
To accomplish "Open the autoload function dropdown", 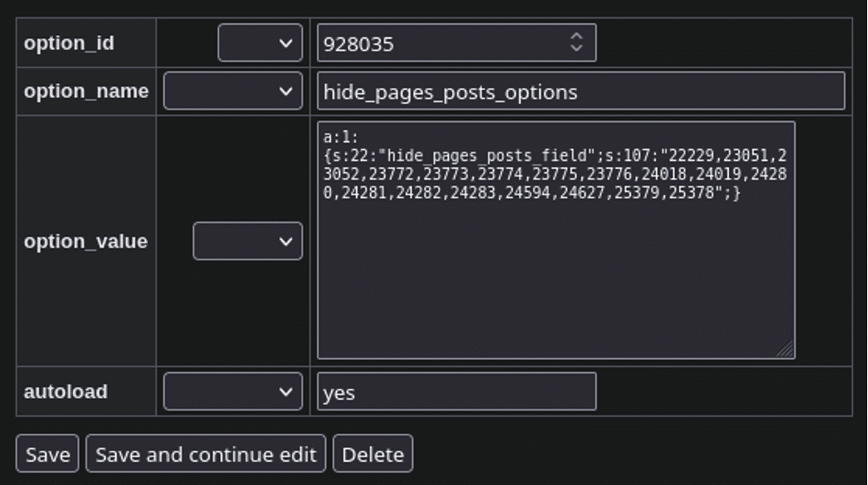I will (233, 391).
